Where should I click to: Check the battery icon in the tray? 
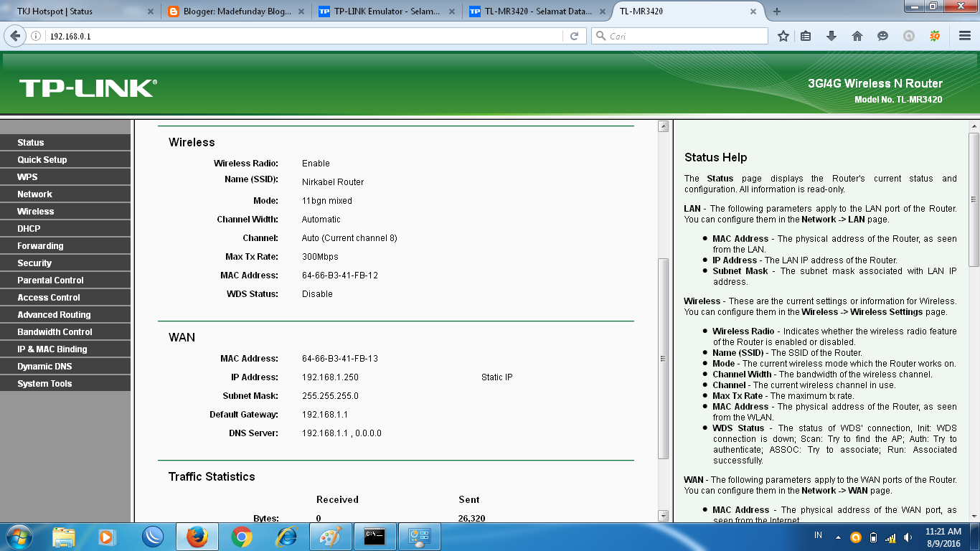[x=873, y=537]
